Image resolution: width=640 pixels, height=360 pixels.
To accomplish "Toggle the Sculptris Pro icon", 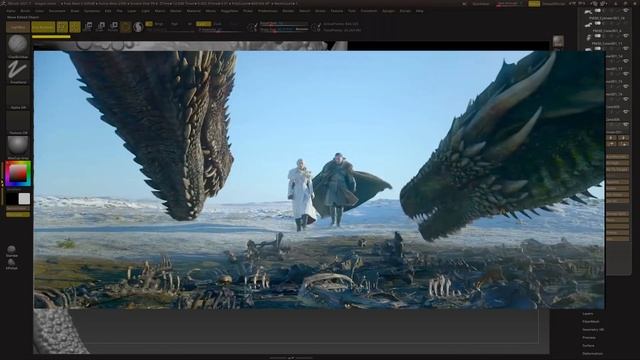I will 138,27.
